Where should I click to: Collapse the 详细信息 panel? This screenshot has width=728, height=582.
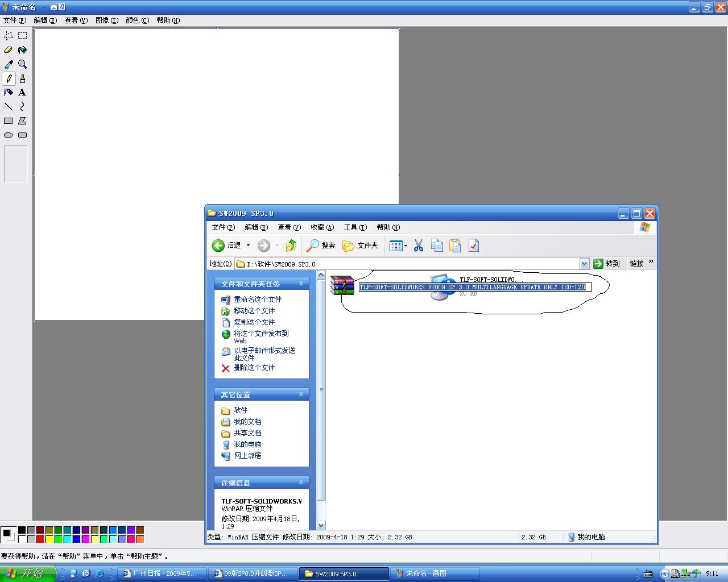(301, 483)
